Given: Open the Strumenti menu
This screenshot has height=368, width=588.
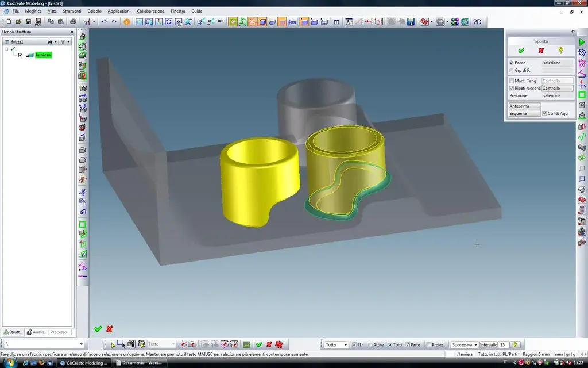Looking at the screenshot, I should [72, 11].
